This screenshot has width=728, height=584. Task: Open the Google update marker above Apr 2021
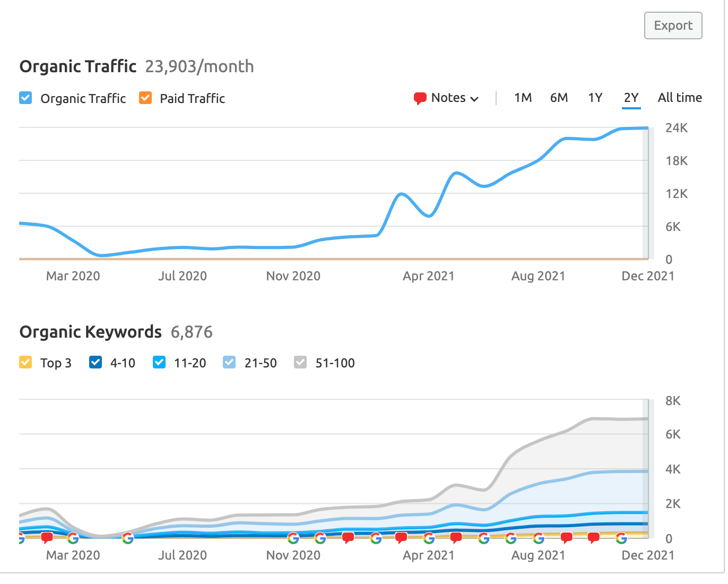[429, 538]
